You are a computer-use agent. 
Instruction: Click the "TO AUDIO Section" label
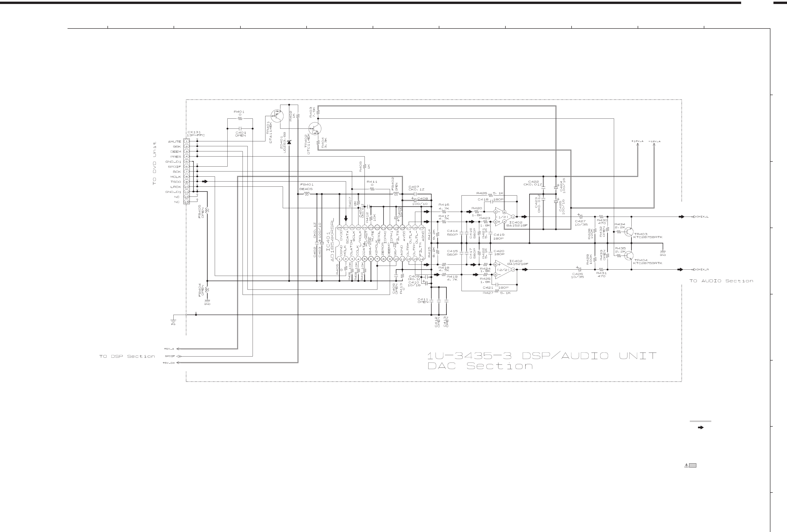(721, 281)
